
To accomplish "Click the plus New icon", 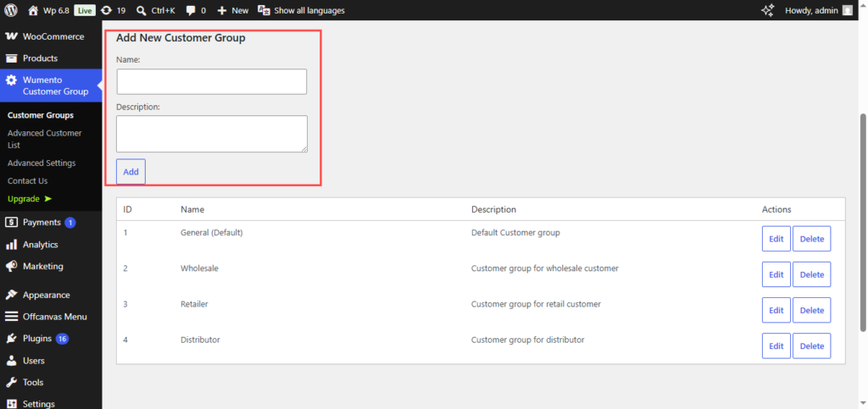I will tap(221, 10).
